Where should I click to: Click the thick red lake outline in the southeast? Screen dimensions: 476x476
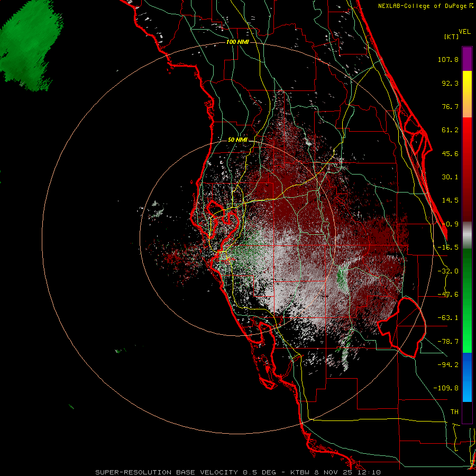tap(401, 327)
